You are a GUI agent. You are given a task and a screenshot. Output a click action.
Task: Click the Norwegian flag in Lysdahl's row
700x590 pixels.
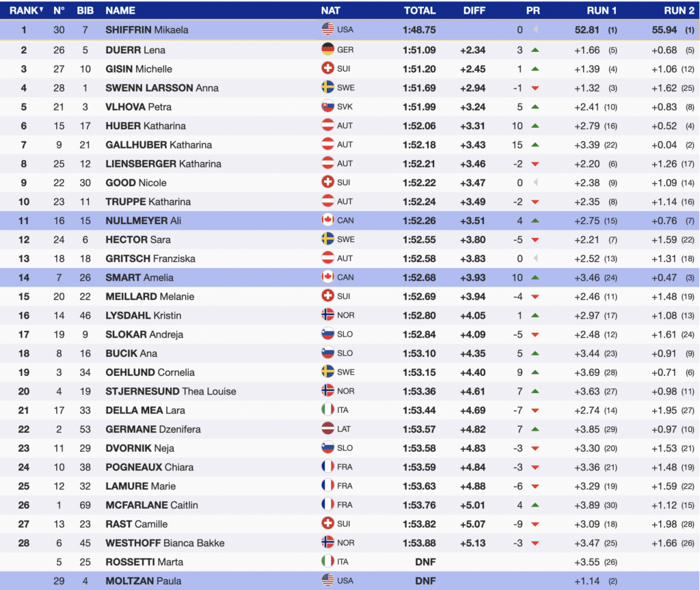click(x=327, y=315)
